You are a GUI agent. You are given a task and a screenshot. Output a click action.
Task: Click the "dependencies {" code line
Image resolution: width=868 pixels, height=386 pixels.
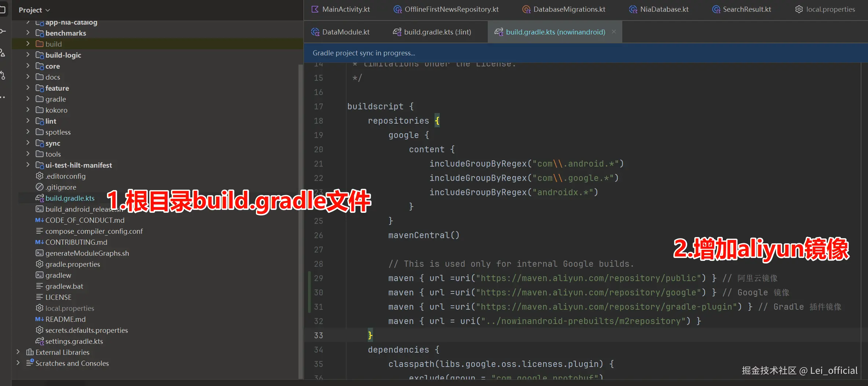pyautogui.click(x=403, y=350)
